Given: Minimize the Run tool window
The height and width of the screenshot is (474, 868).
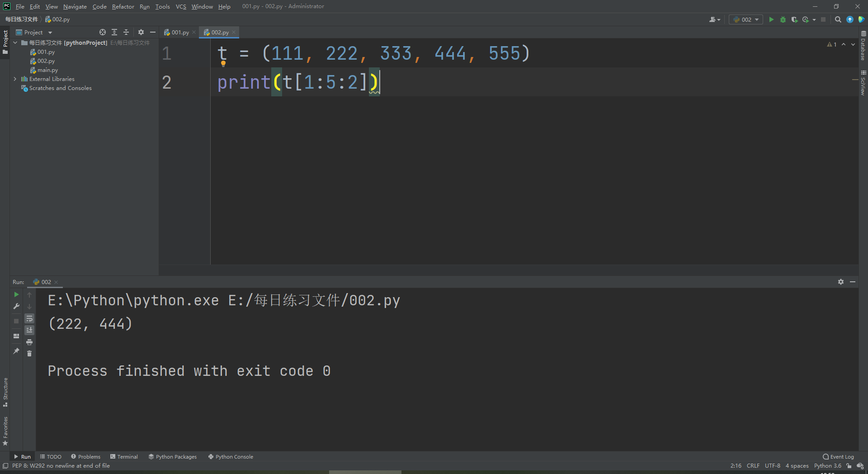Looking at the screenshot, I should [853, 282].
